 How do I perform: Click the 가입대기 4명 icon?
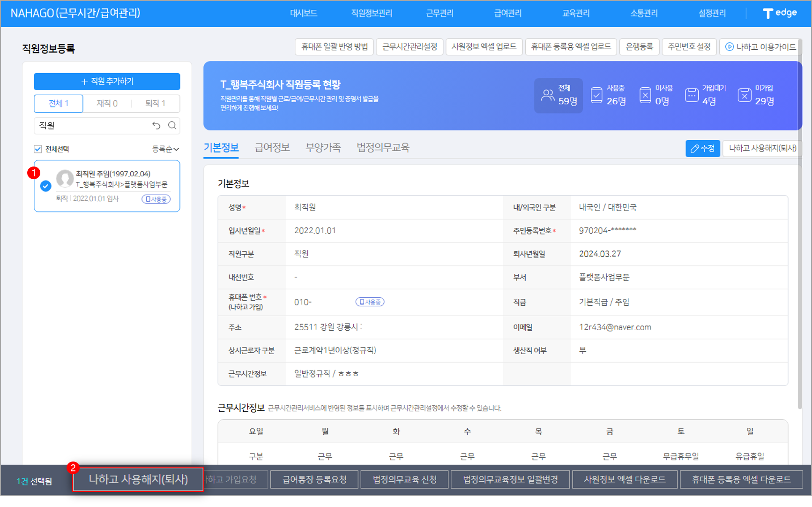(x=692, y=95)
